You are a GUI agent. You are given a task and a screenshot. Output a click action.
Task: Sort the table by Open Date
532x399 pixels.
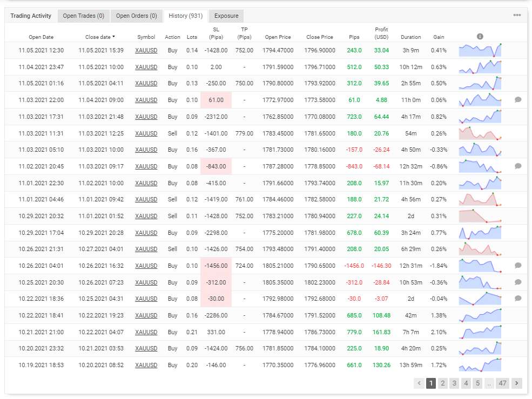tap(41, 37)
